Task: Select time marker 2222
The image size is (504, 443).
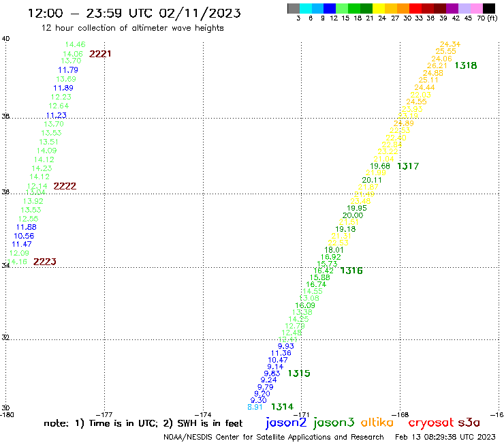Action: (65, 186)
